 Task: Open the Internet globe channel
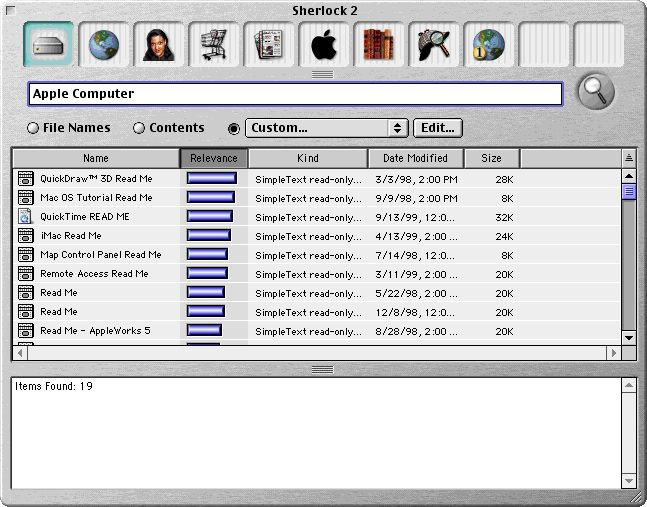[x=104, y=45]
